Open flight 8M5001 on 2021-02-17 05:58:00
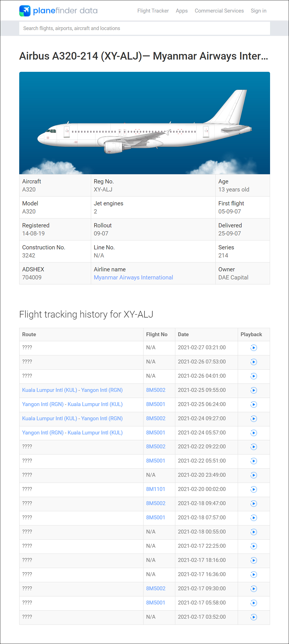 [x=156, y=603]
